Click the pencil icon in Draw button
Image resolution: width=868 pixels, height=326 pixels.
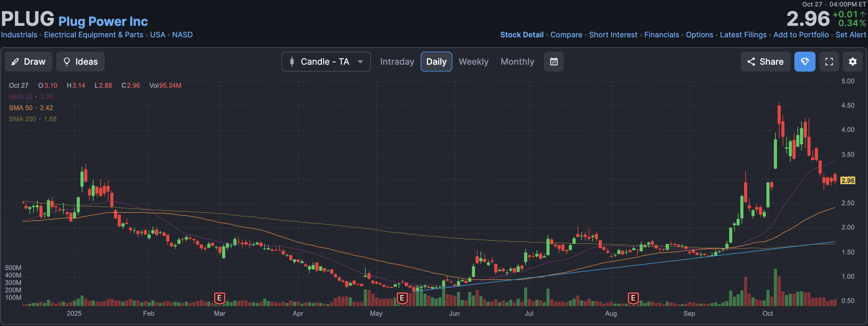[15, 61]
